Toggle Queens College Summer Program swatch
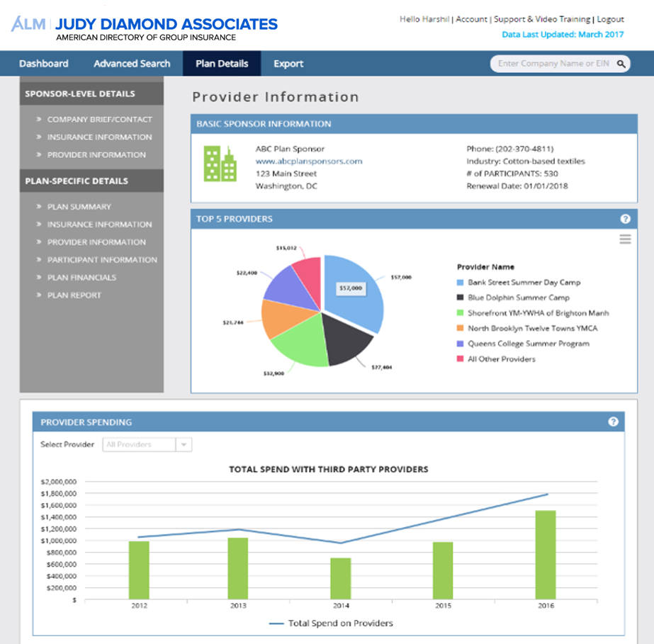 click(460, 344)
